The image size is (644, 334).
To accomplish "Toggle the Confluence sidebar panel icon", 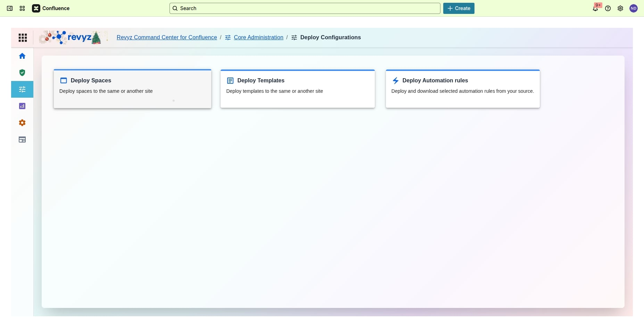I will pyautogui.click(x=10, y=8).
